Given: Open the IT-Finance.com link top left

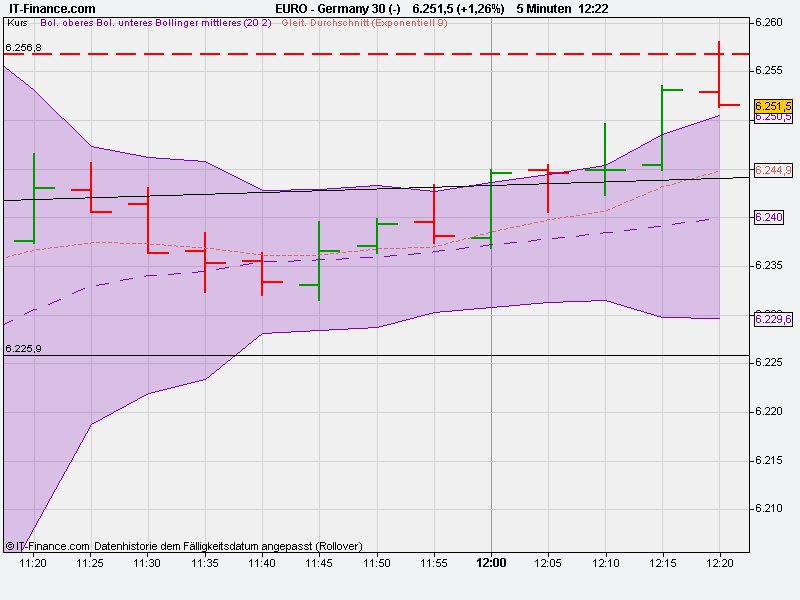Looking at the screenshot, I should (x=50, y=6).
